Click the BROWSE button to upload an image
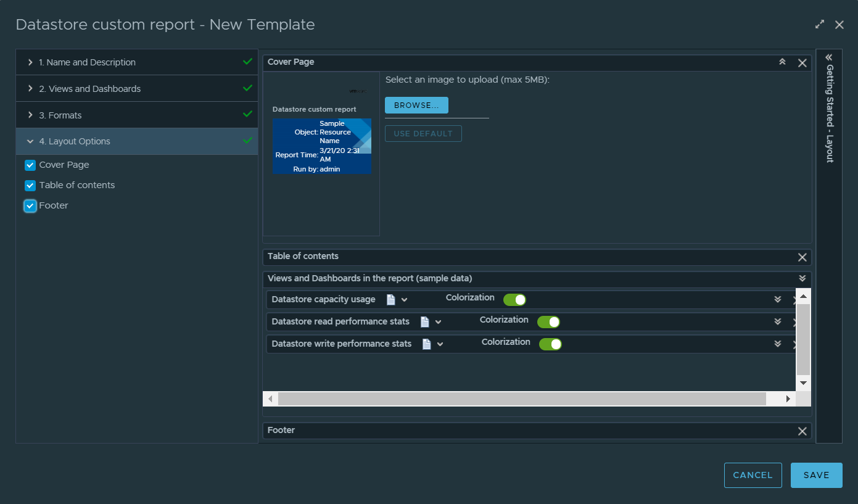The width and height of the screenshot is (858, 504). [x=416, y=105]
